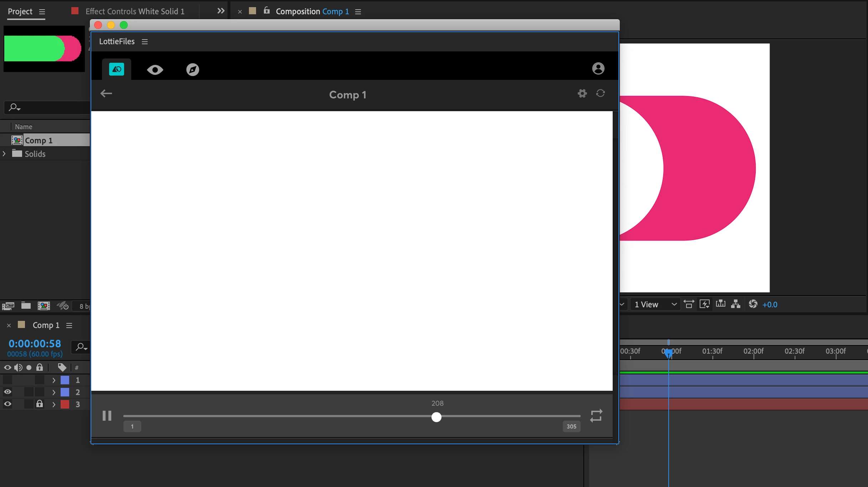Click the LottieFiles render tab icon
Screen dimensions: 868x487
(x=117, y=69)
